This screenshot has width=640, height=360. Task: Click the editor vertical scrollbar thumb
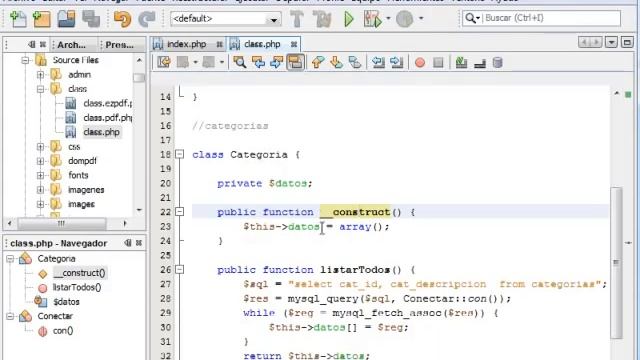point(616,262)
